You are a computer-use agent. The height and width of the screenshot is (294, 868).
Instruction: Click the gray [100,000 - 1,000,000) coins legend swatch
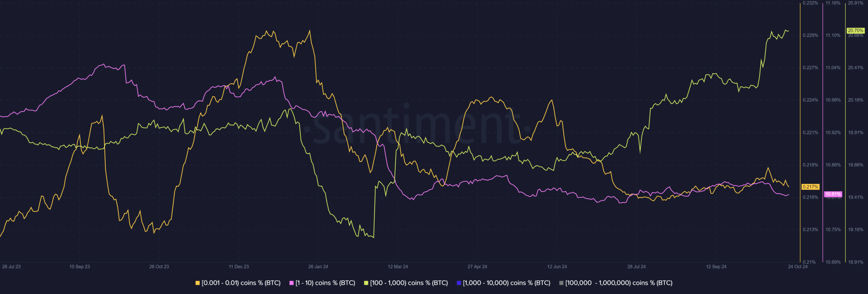click(561, 283)
